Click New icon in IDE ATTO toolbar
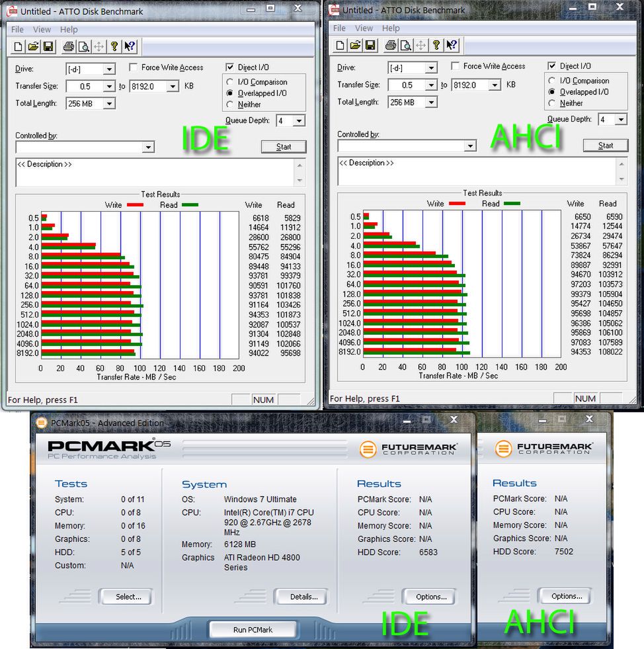Image resolution: width=644 pixels, height=649 pixels. 19,46
